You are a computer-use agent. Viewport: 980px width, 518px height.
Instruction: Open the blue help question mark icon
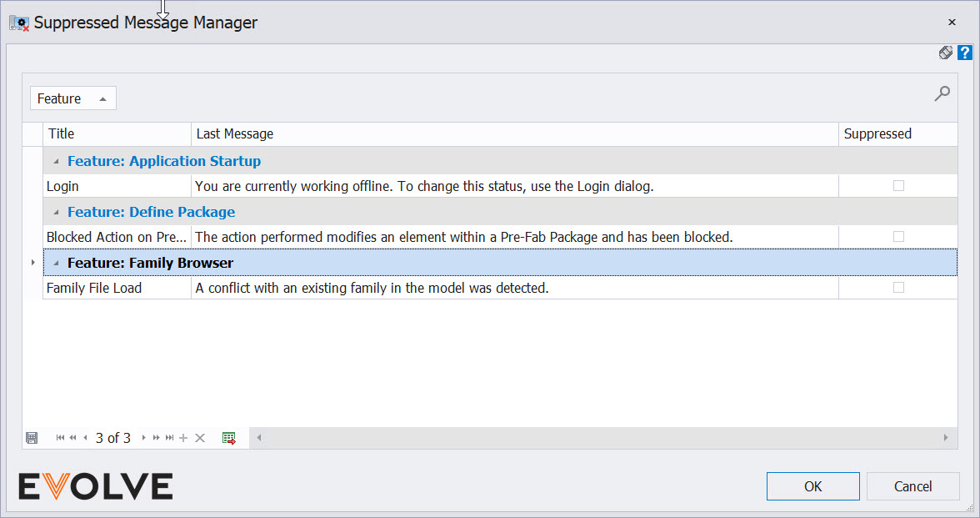[965, 53]
